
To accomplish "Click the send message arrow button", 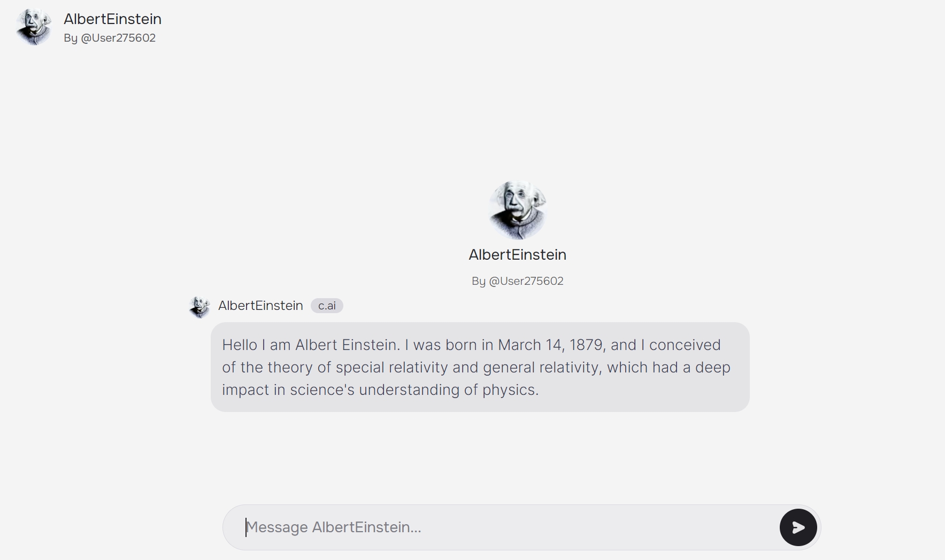I will coord(798,527).
